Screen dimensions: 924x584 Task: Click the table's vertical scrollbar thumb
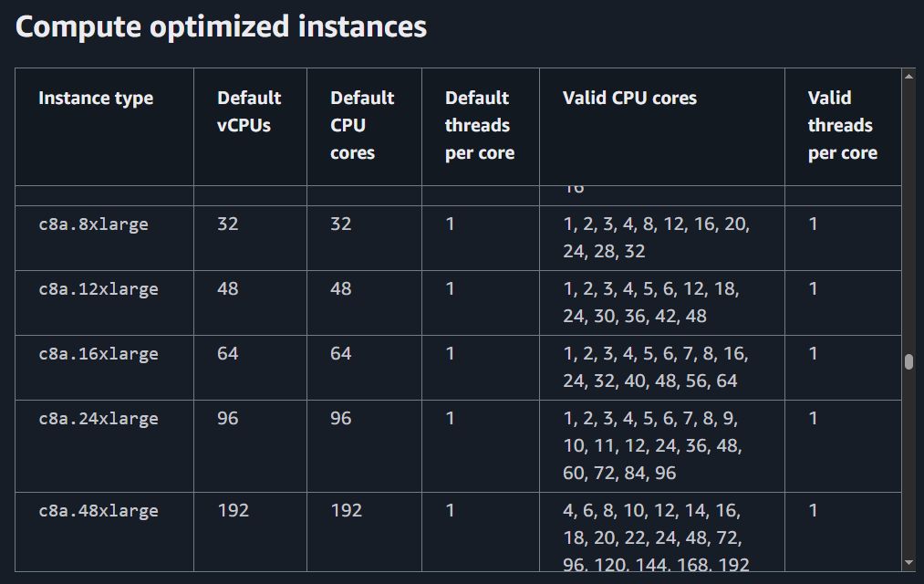pos(908,362)
